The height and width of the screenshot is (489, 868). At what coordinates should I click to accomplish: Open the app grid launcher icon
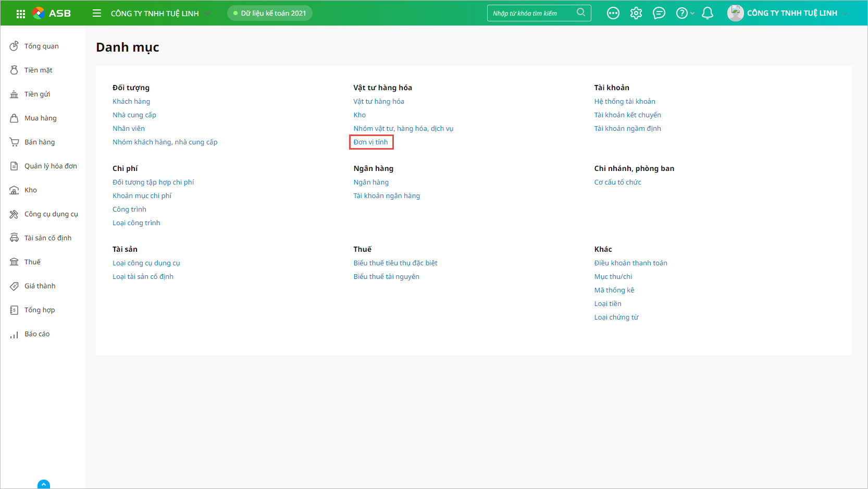pos(21,14)
